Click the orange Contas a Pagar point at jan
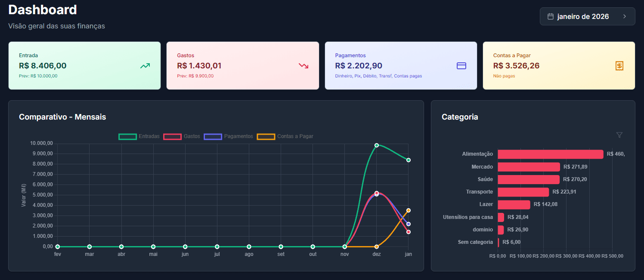Viewport: 644px width, 280px height. coord(409,210)
